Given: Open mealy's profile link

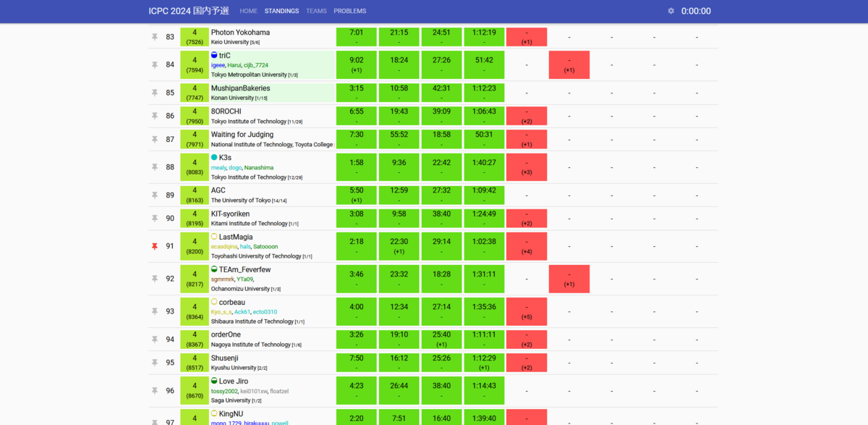Looking at the screenshot, I should pyautogui.click(x=218, y=167).
